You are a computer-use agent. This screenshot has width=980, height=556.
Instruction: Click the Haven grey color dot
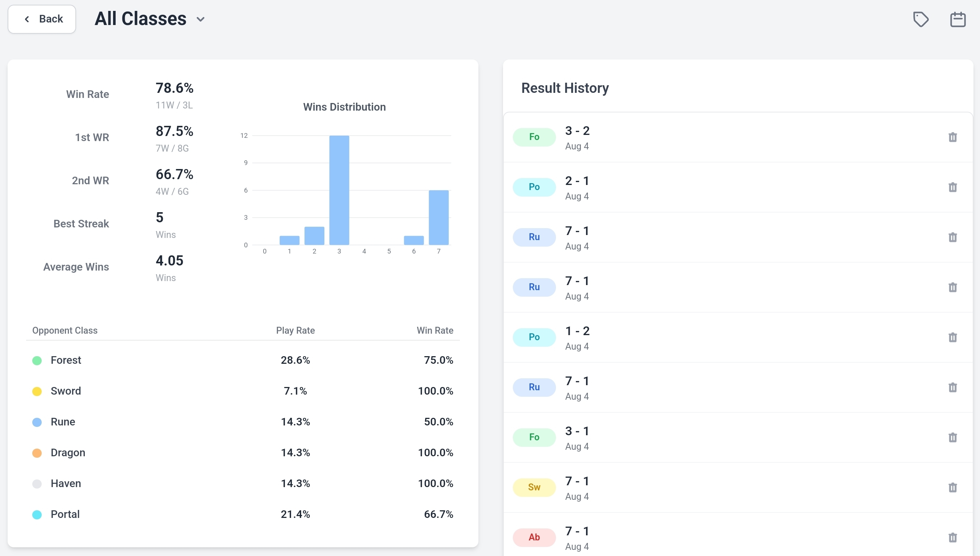(37, 484)
